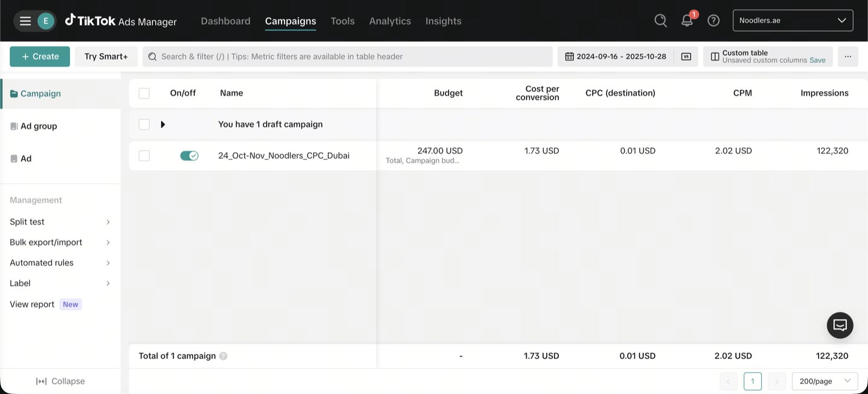Click the Save custom columns link
This screenshot has width=868, height=394.
[x=817, y=60]
